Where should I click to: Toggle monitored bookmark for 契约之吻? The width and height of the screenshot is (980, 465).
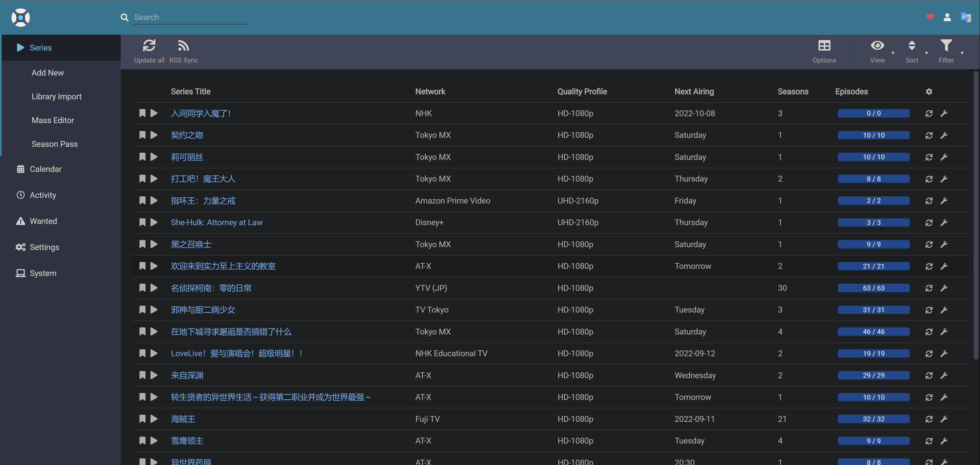(x=142, y=135)
